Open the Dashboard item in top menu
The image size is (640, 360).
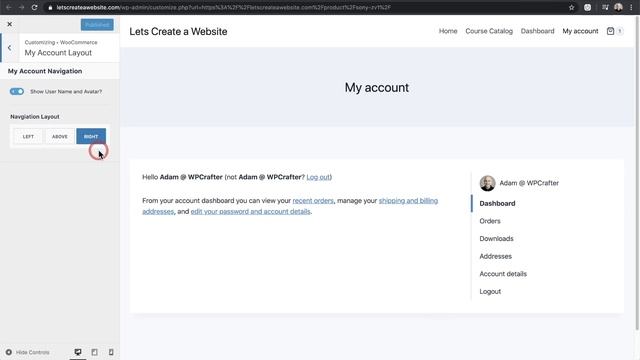(x=537, y=31)
